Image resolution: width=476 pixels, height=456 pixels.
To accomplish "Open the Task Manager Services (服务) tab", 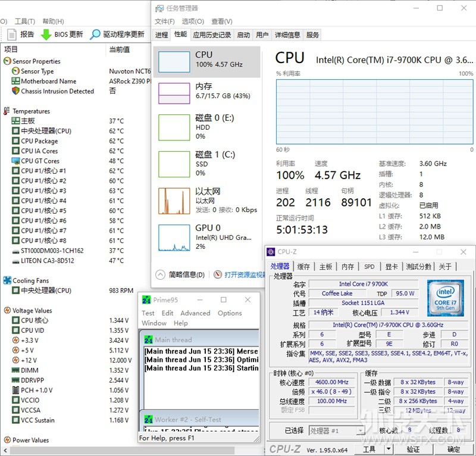I will tap(312, 35).
